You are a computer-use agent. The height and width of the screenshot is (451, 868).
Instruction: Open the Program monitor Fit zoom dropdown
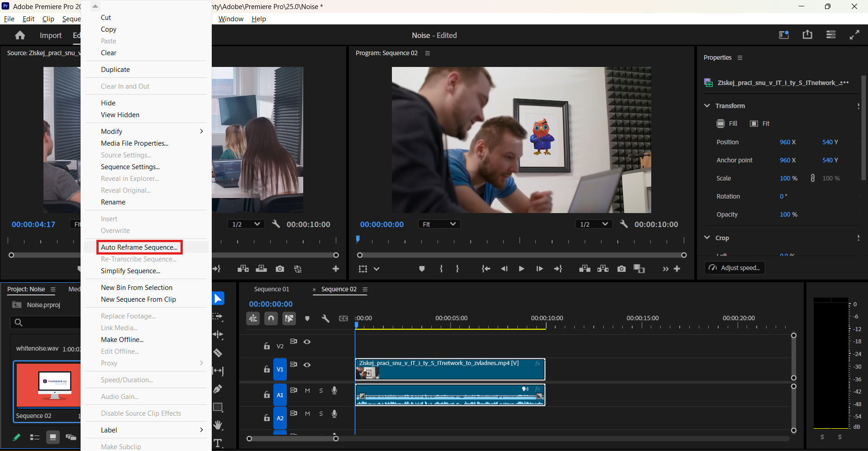pyautogui.click(x=439, y=224)
